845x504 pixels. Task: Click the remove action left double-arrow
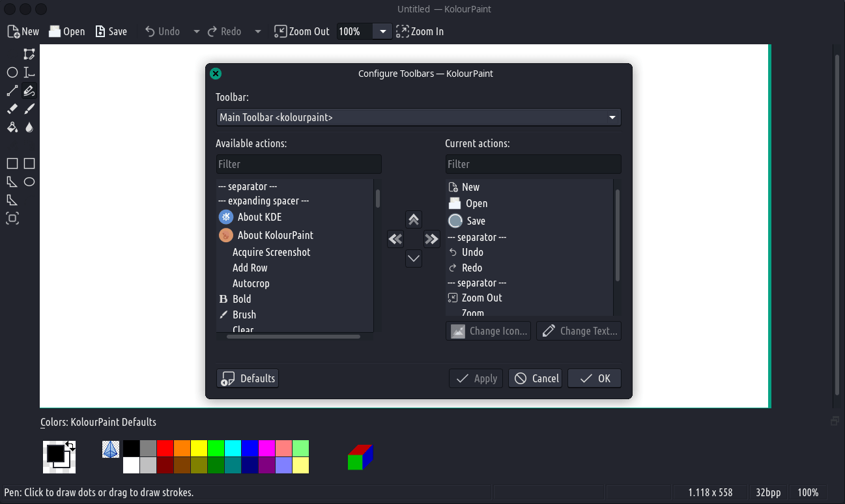click(395, 239)
